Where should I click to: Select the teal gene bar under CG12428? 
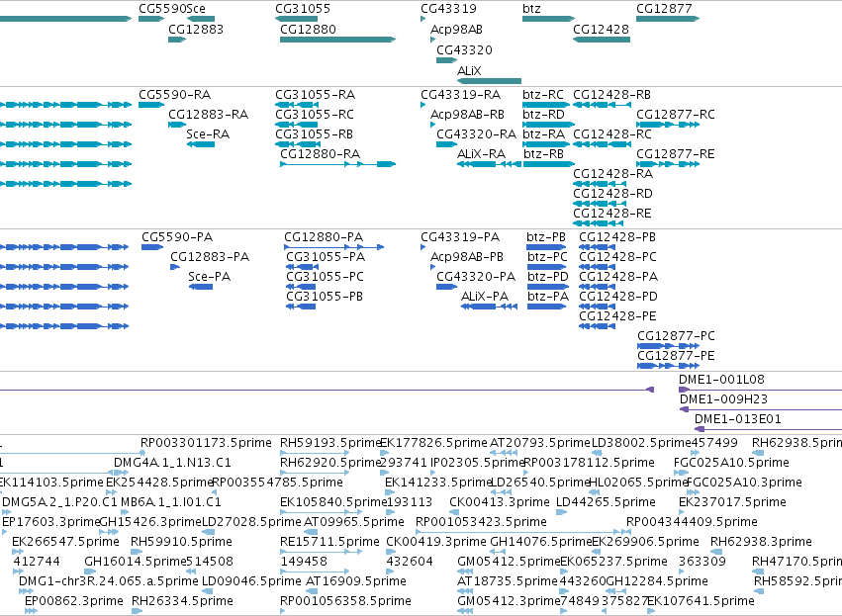pyautogui.click(x=602, y=40)
